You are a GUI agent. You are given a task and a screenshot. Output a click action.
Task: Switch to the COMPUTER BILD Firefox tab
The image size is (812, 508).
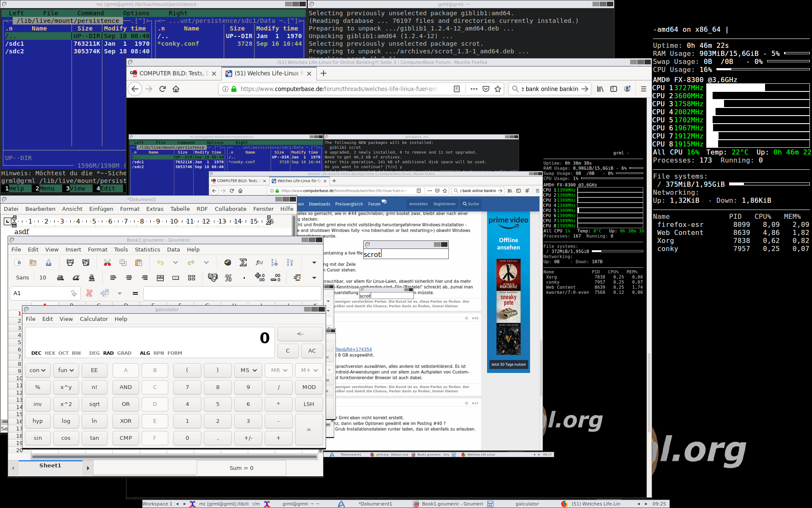point(171,73)
